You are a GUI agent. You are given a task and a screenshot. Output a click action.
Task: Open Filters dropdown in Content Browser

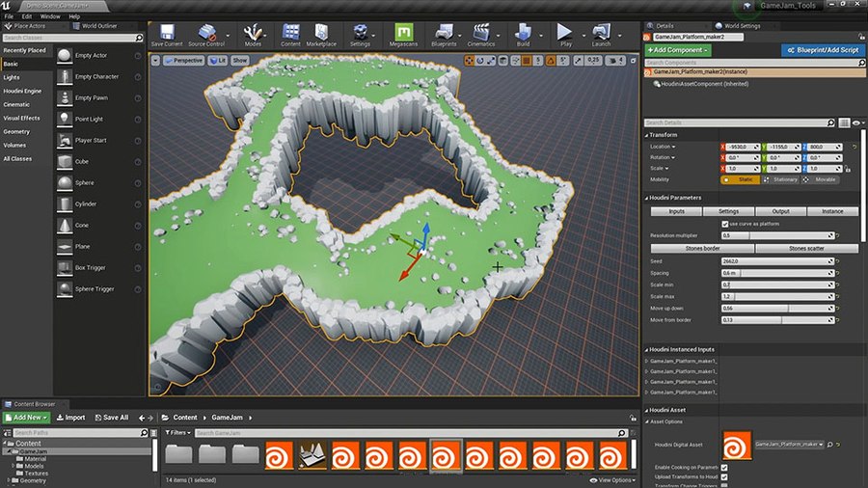coord(177,433)
